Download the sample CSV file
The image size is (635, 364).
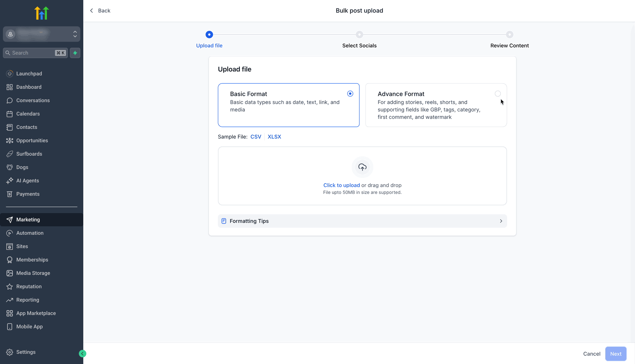tap(256, 137)
